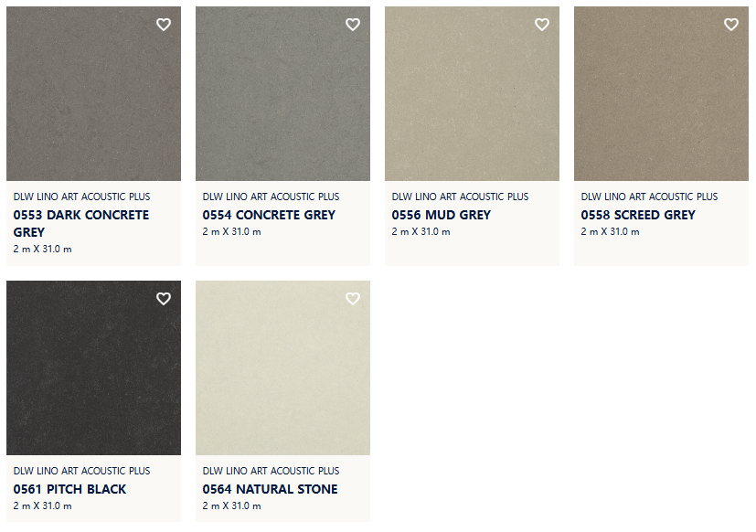The width and height of the screenshot is (756, 532).
Task: Open the 0554 CONCRETE GREY product link
Action: click(x=269, y=215)
